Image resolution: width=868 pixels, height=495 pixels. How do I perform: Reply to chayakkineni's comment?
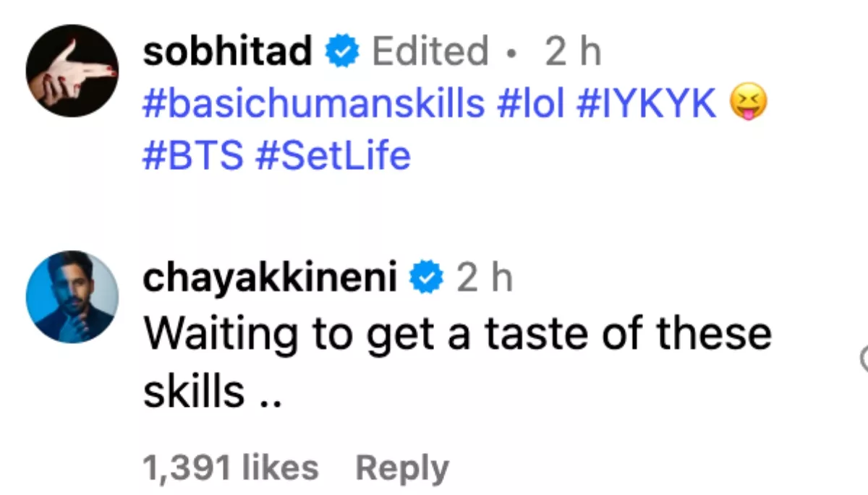click(401, 468)
